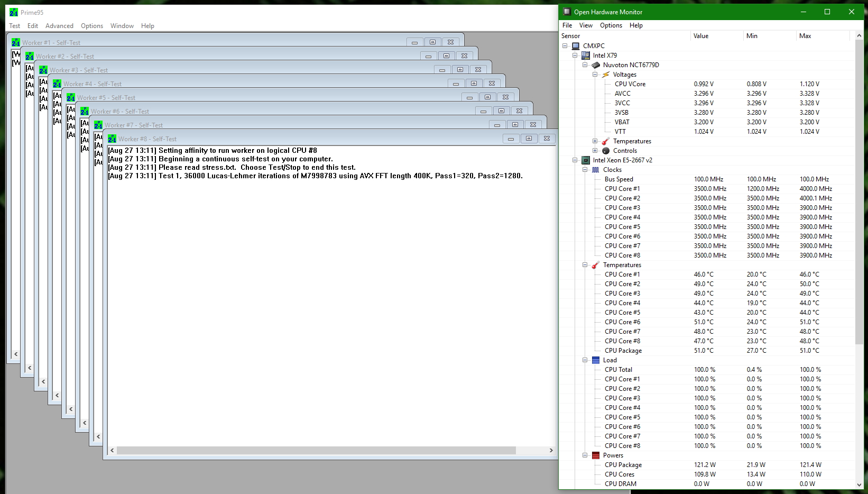Click the Intel X79 mainboard icon

point(586,56)
